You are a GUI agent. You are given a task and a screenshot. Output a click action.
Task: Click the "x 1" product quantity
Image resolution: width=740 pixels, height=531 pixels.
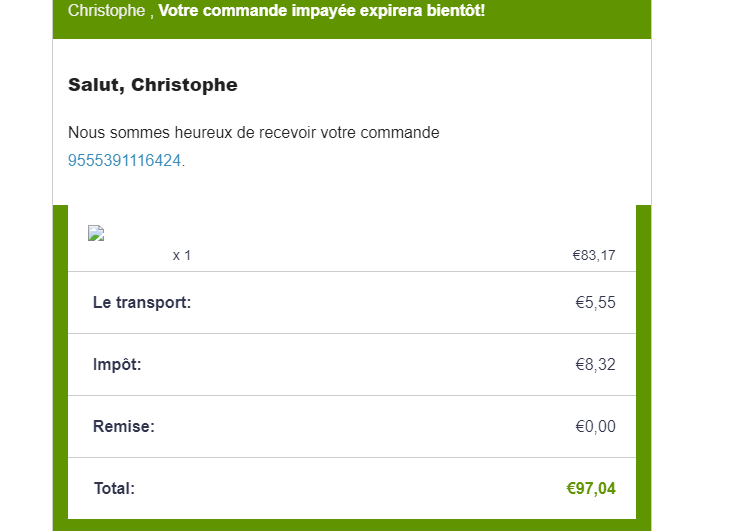coord(181,256)
